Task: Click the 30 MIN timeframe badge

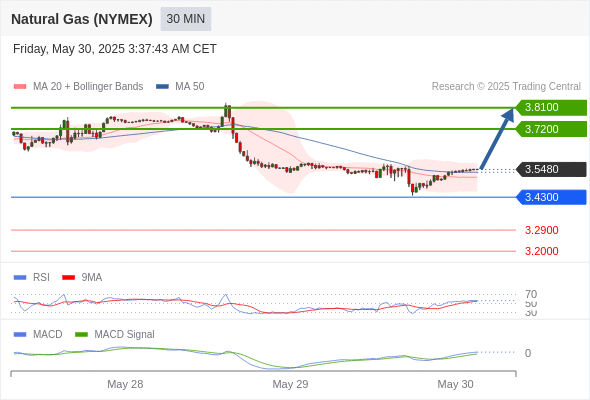Action: coord(186,19)
